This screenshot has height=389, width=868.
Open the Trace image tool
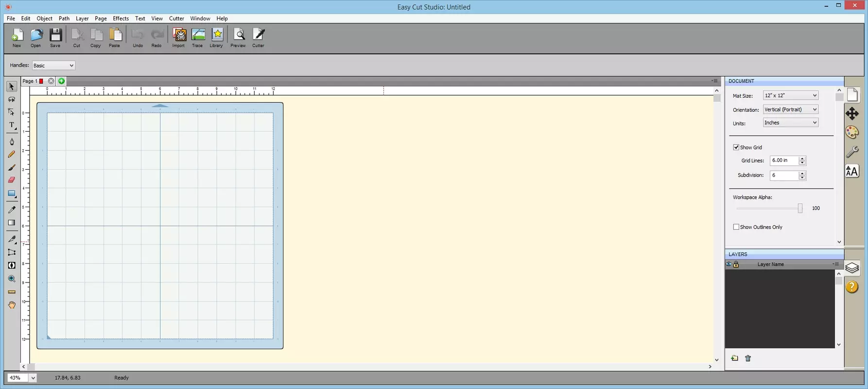197,38
